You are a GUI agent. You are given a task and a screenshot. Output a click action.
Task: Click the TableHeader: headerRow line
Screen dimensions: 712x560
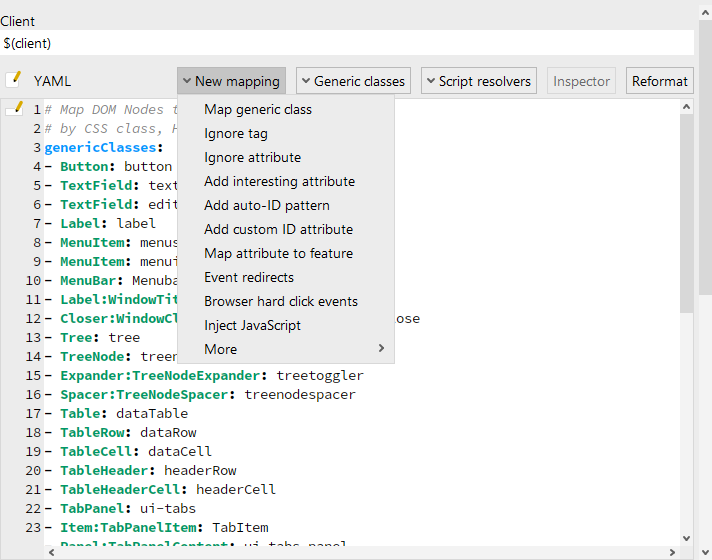click(x=140, y=471)
